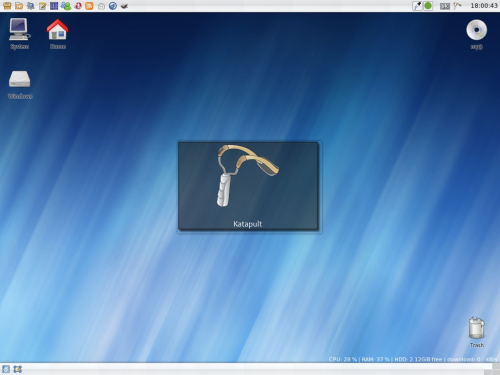Viewport: 500px width, 375px height.
Task: Launch the system settings gear icon
Action: tap(31, 6)
